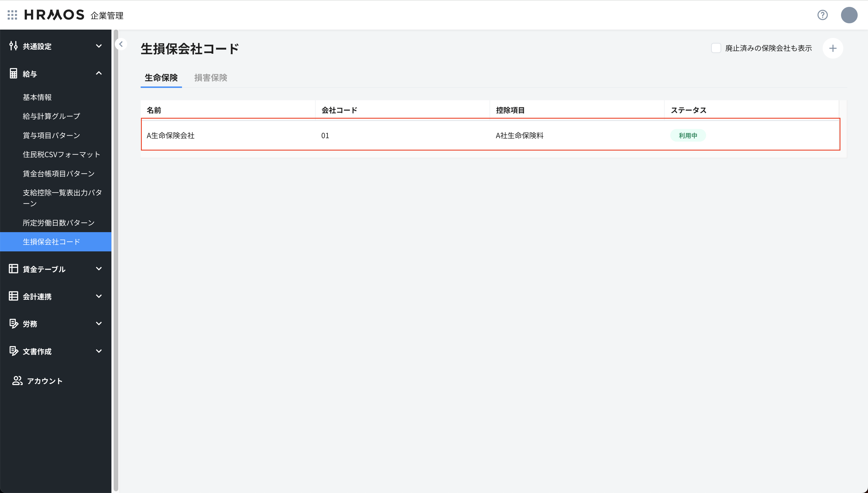Click the 給与 calculator icon
The height and width of the screenshot is (493, 868).
[13, 73]
